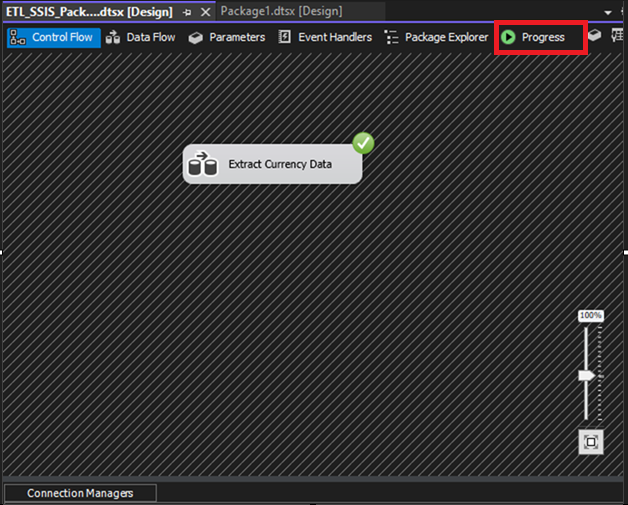Image resolution: width=628 pixels, height=505 pixels.
Task: Select the Package1.dtsx [Design] document tab
Action: click(282, 11)
